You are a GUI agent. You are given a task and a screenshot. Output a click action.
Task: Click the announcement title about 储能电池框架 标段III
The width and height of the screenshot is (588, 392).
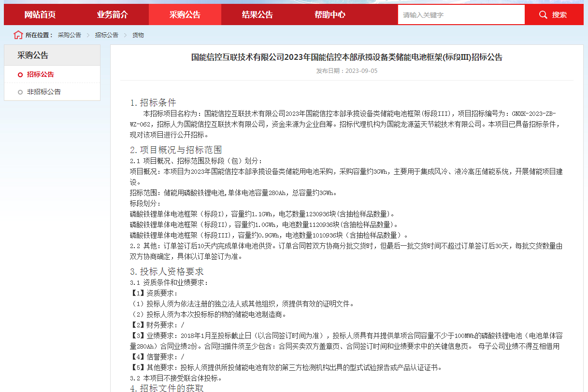[x=346, y=57]
